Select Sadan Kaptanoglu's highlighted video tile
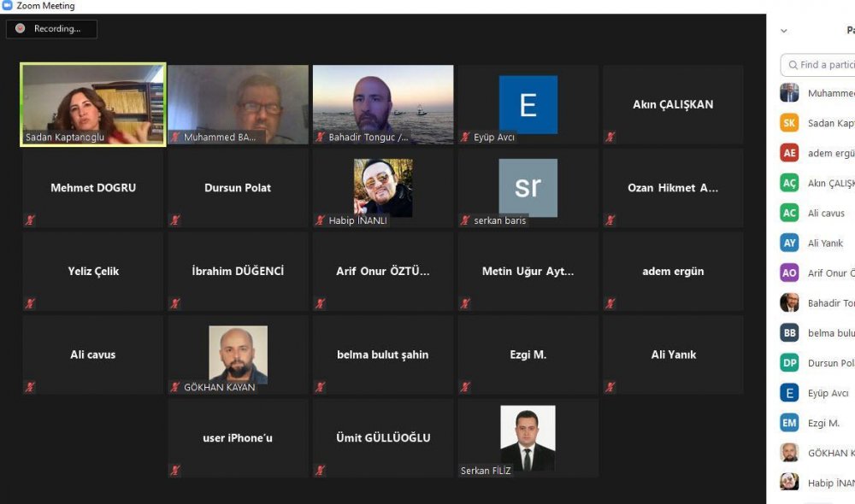 pyautogui.click(x=93, y=105)
